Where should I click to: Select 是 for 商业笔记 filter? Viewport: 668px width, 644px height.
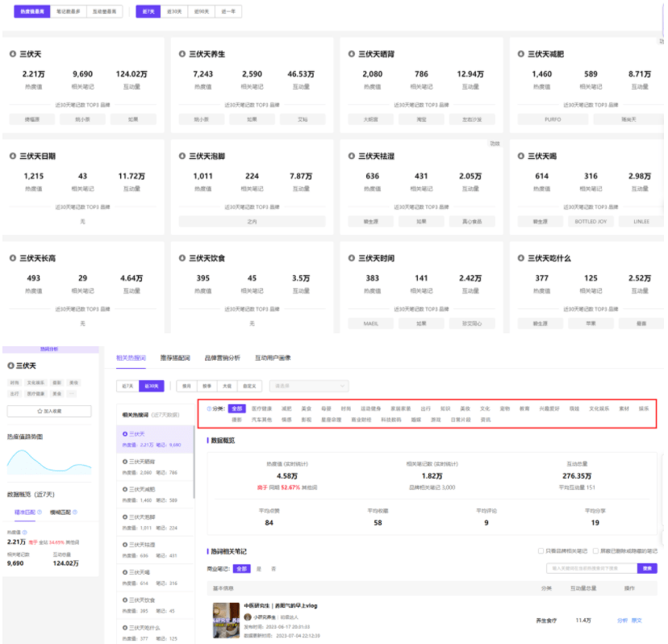pos(259,569)
